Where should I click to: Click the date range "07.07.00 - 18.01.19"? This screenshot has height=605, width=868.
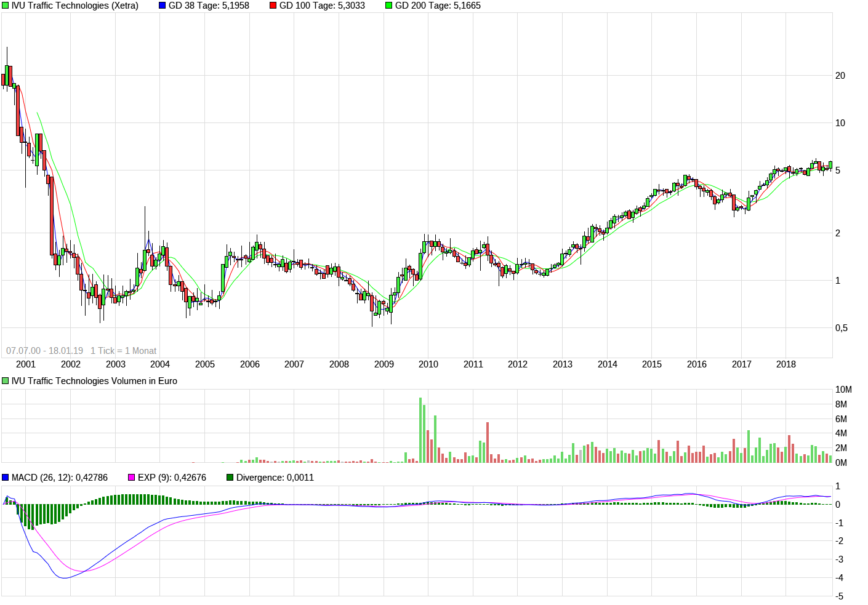pyautogui.click(x=45, y=351)
